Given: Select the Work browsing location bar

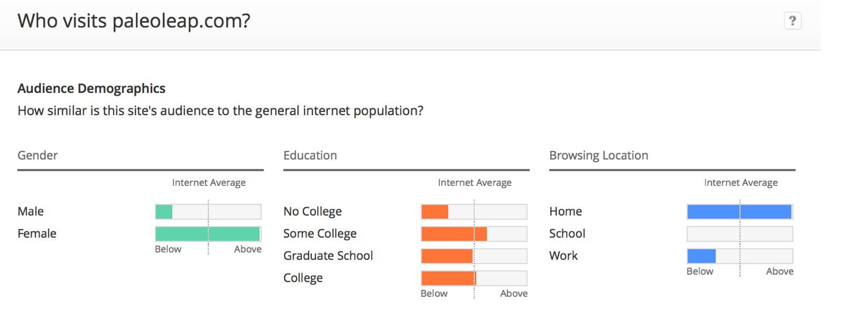Looking at the screenshot, I should pos(740,256).
